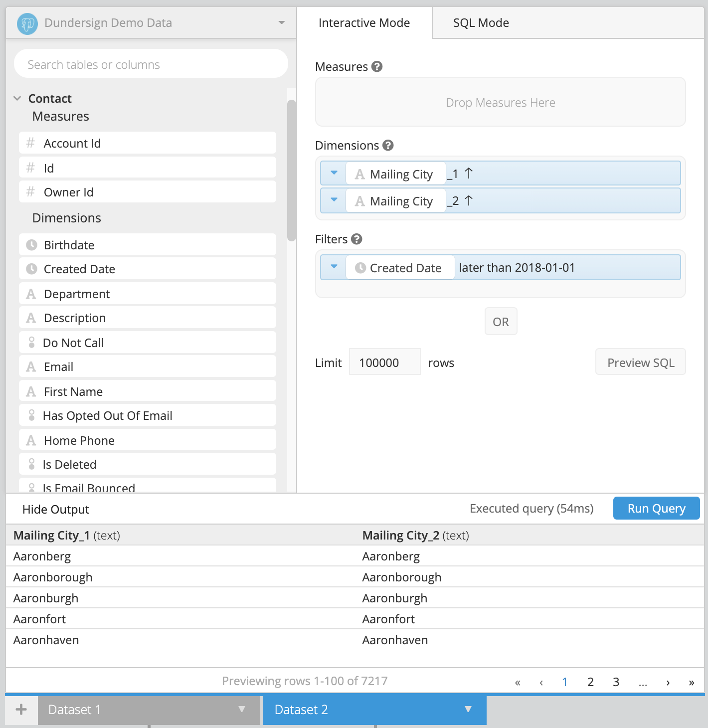Go to results page 3
Image resolution: width=708 pixels, height=728 pixels.
point(616,682)
